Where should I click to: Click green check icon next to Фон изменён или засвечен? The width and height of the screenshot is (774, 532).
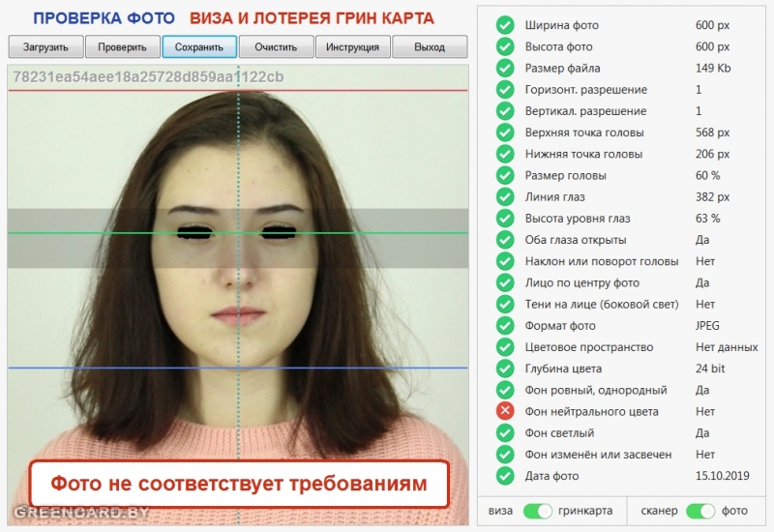pyautogui.click(x=505, y=455)
